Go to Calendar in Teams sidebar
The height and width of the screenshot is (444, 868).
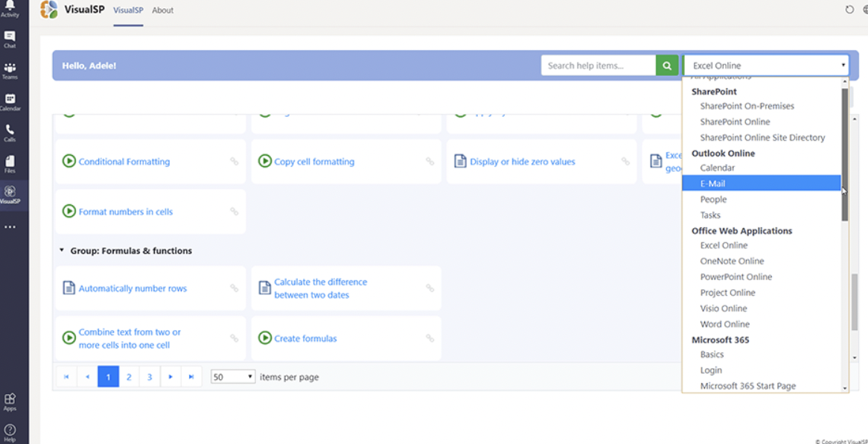point(10,101)
